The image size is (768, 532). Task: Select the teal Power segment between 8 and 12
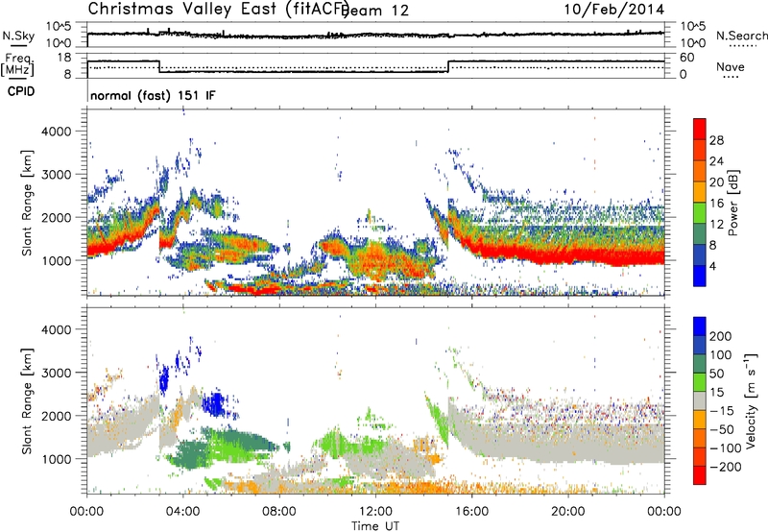point(700,234)
